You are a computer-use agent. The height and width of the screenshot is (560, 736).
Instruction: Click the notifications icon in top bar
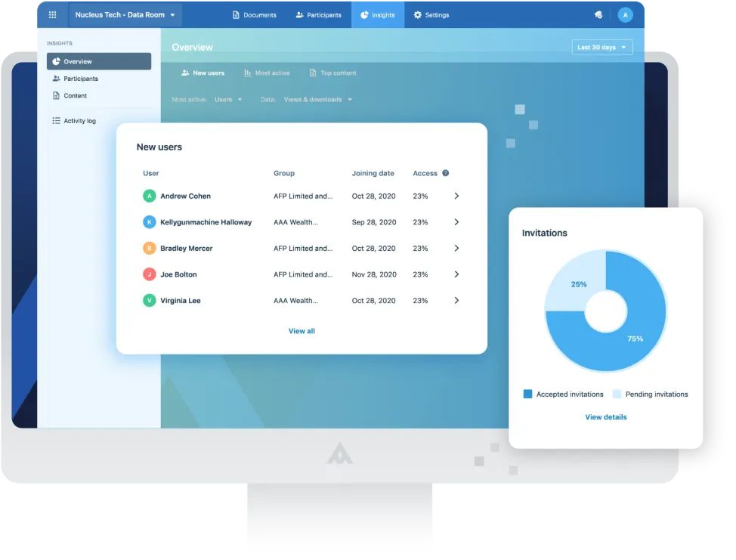(598, 15)
